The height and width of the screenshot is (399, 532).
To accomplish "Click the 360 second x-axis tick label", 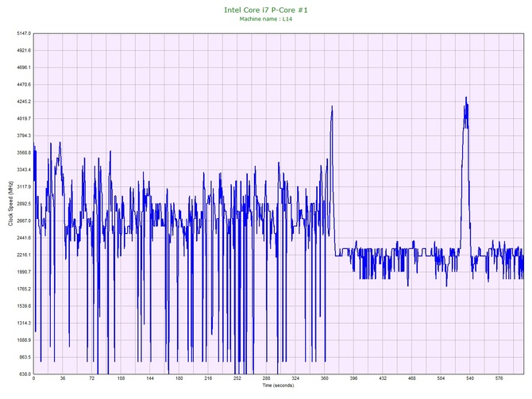I will 325,378.
